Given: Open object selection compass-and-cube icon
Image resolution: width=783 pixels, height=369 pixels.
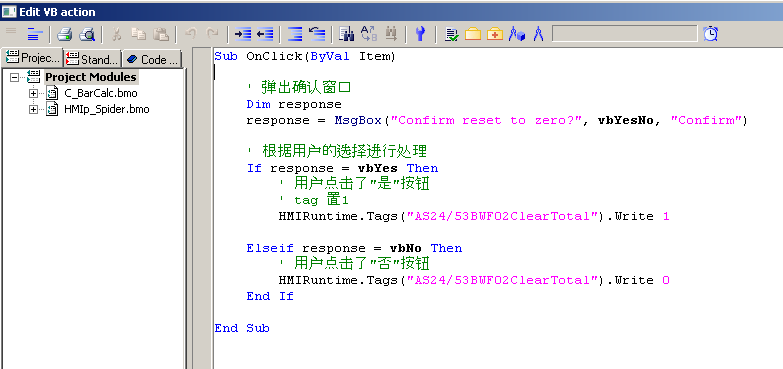Looking at the screenshot, I should click(517, 34).
